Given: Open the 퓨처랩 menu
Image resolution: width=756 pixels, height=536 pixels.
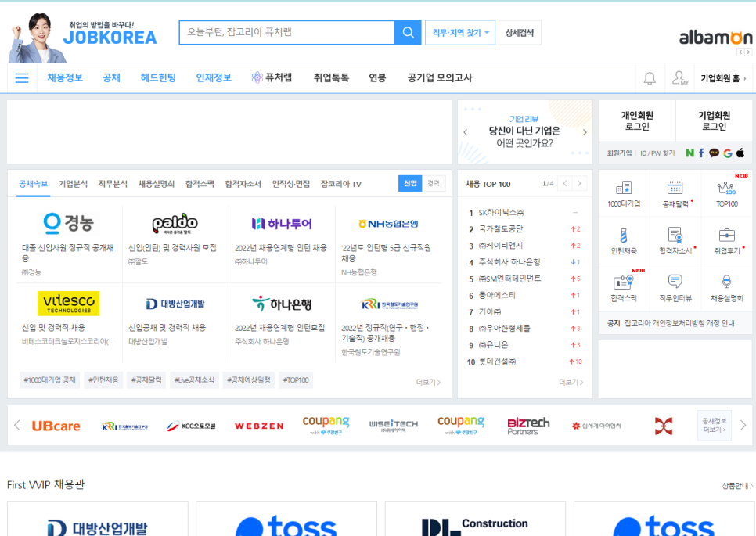Looking at the screenshot, I should pyautogui.click(x=272, y=77).
